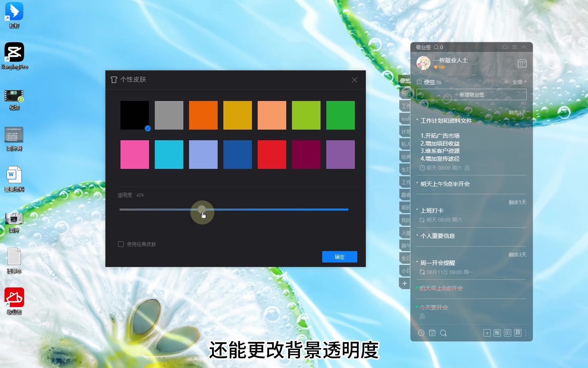588x368 pixels.
Task: Select the 计划 side tab
Action: coord(405,132)
